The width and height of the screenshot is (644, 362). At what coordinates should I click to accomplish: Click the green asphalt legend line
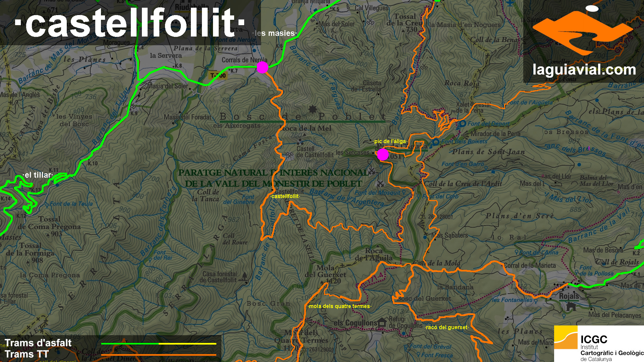click(x=129, y=344)
